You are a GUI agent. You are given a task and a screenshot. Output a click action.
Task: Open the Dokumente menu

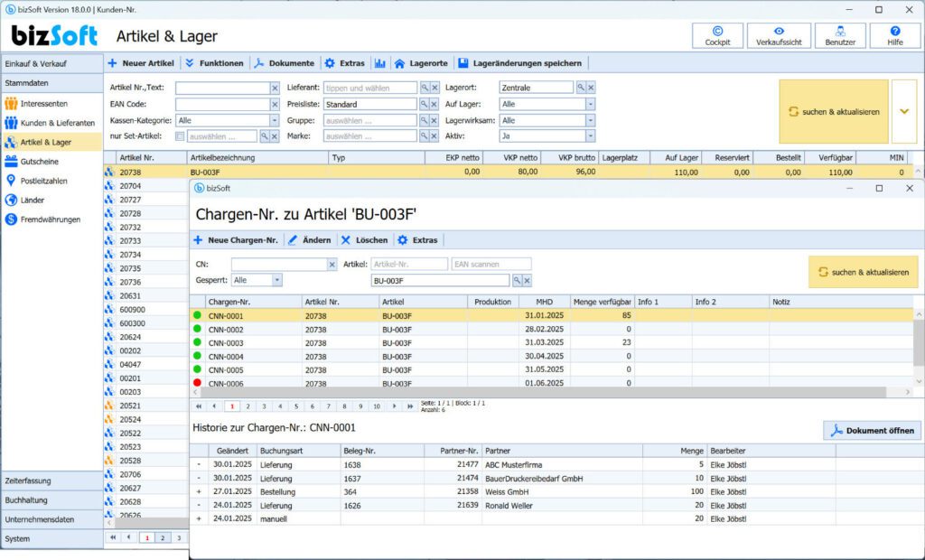click(x=285, y=63)
